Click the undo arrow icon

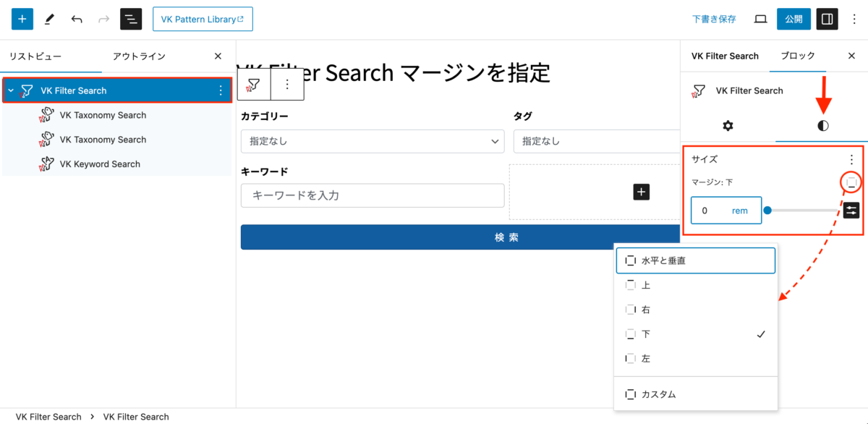click(x=77, y=19)
